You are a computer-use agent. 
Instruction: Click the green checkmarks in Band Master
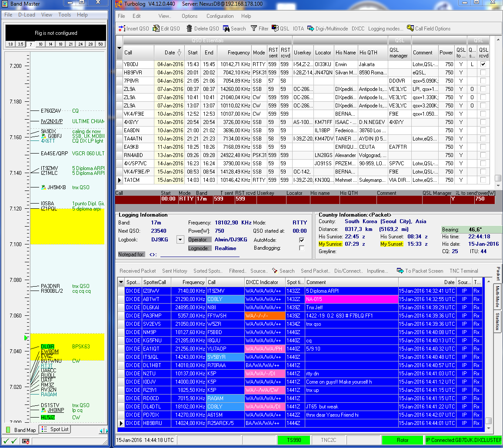(x=10, y=441)
